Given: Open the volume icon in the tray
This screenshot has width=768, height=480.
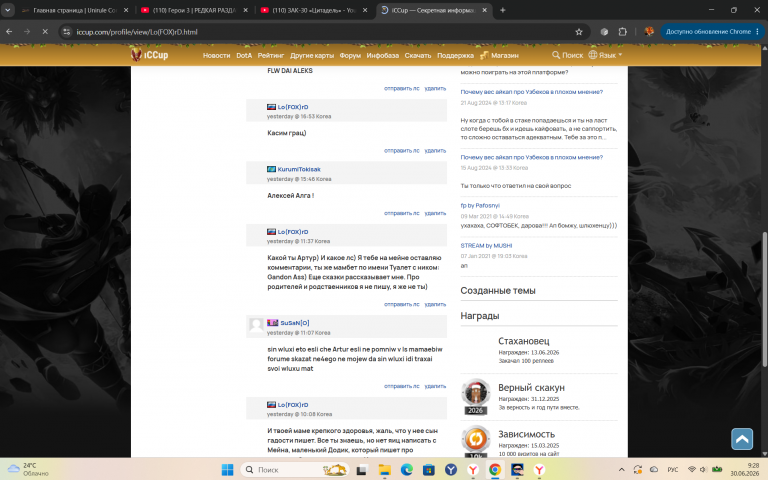Looking at the screenshot, I should pyautogui.click(x=703, y=470).
